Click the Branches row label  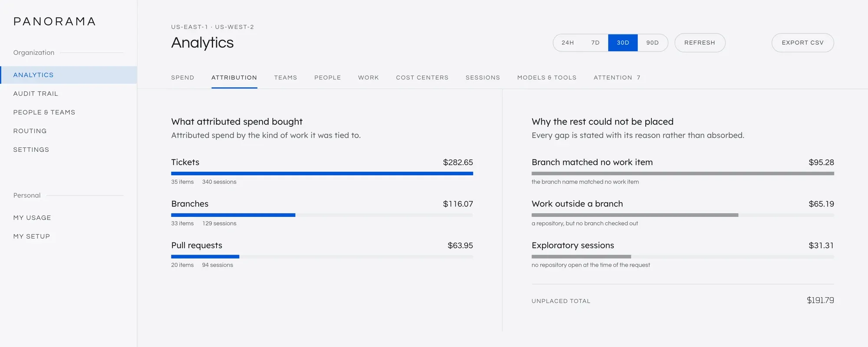click(x=190, y=204)
